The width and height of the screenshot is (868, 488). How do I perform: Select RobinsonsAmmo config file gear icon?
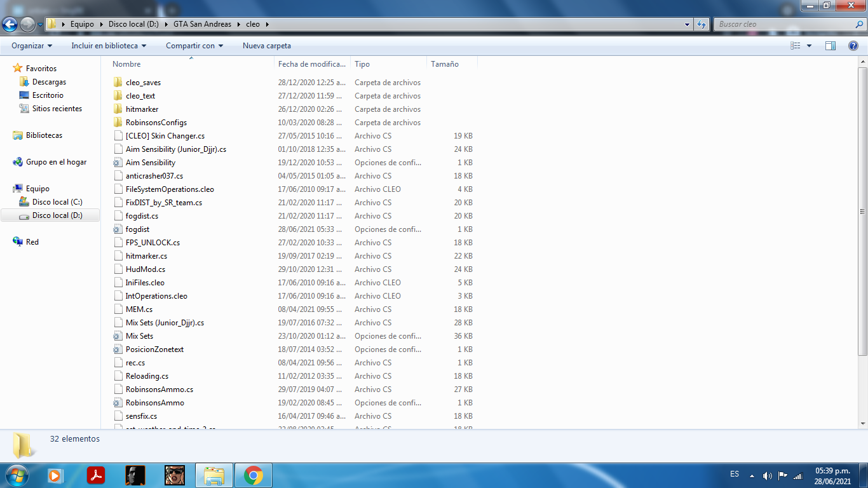[x=118, y=403]
